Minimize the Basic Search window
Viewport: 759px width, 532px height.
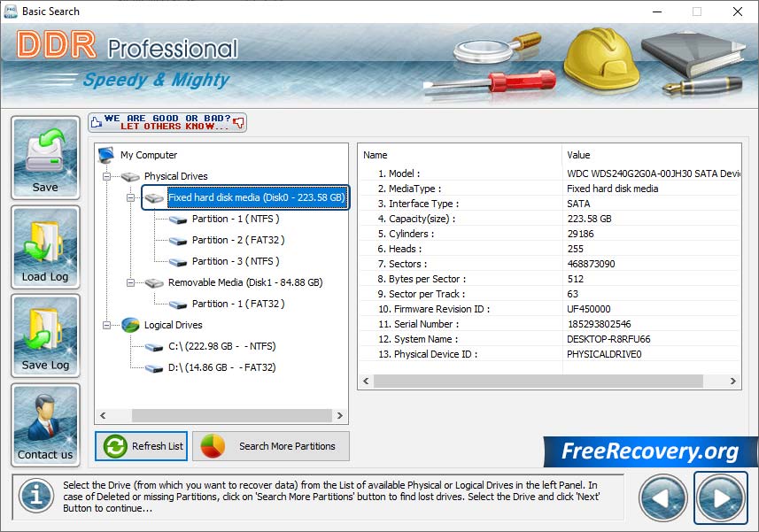(657, 12)
